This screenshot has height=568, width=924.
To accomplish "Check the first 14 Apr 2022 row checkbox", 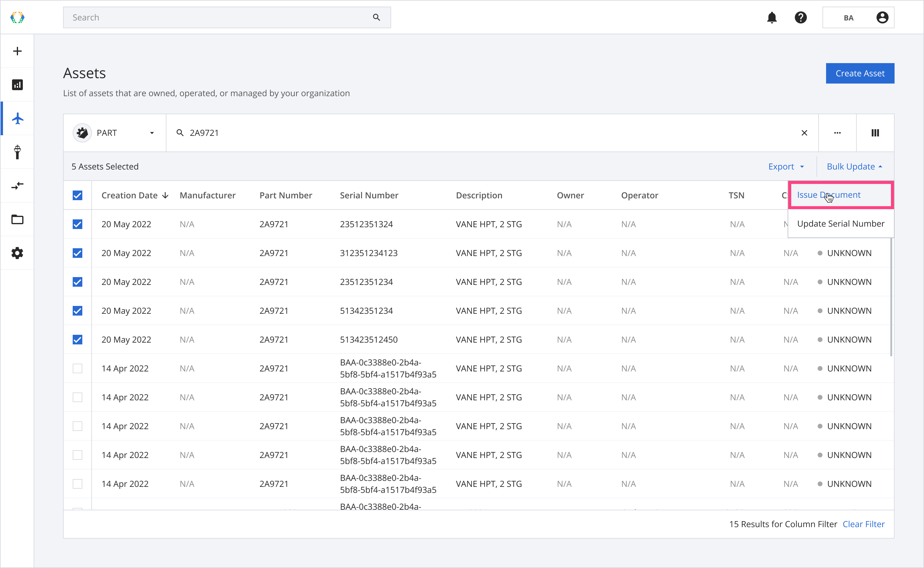I will 77,368.
